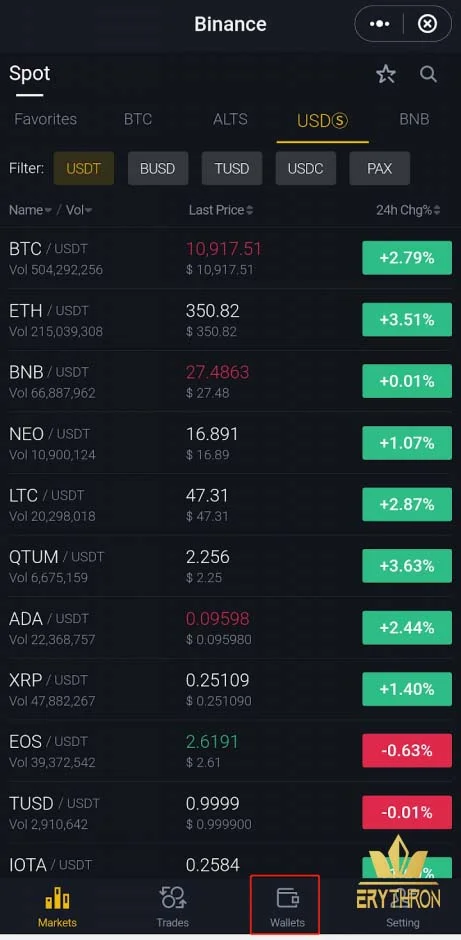461x940 pixels.
Task: Close the Binance mini program
Action: click(427, 24)
